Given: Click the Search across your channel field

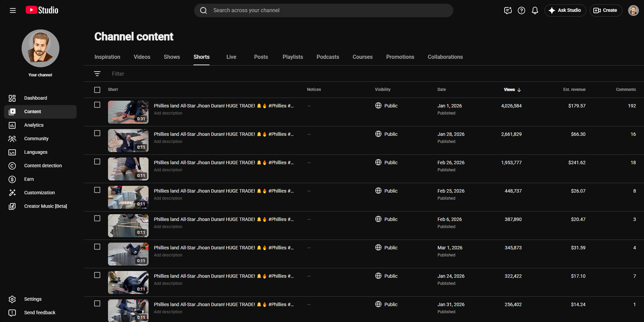Looking at the screenshot, I should pyautogui.click(x=323, y=10).
